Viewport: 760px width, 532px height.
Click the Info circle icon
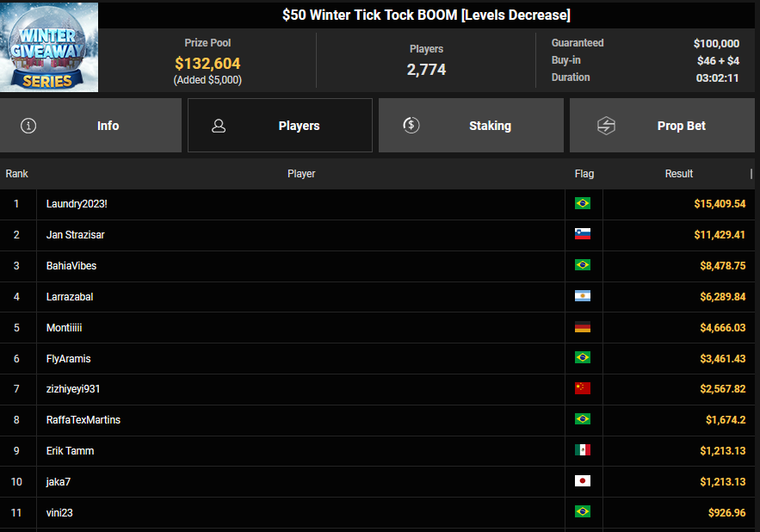(x=28, y=126)
